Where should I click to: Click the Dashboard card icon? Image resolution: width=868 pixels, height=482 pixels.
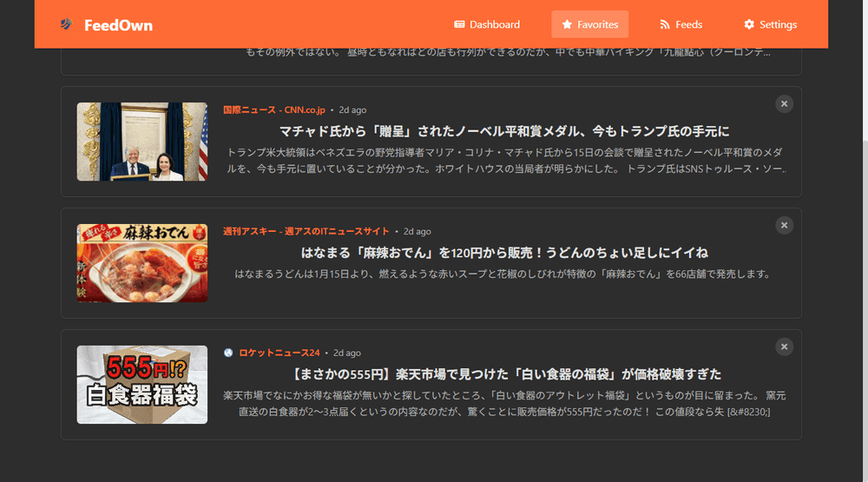[459, 24]
